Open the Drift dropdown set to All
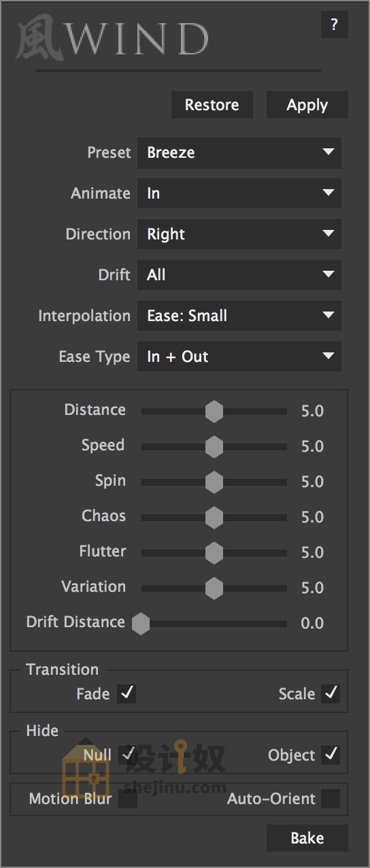The image size is (370, 868). point(239,275)
